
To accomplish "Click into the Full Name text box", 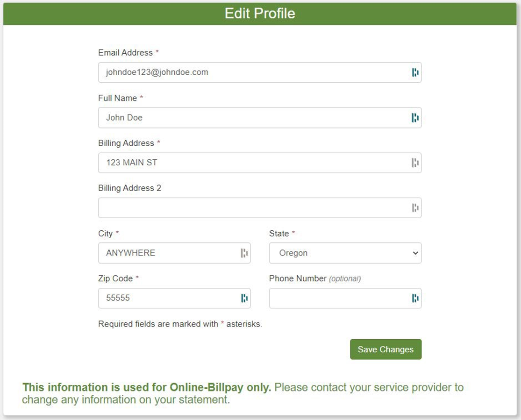I will pyautogui.click(x=252, y=118).
